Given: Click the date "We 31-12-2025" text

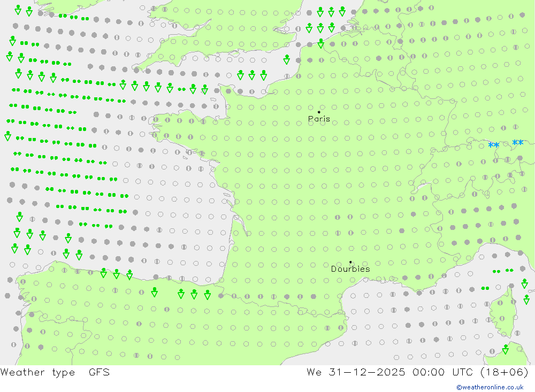Looking at the screenshot, I should coord(355,372).
